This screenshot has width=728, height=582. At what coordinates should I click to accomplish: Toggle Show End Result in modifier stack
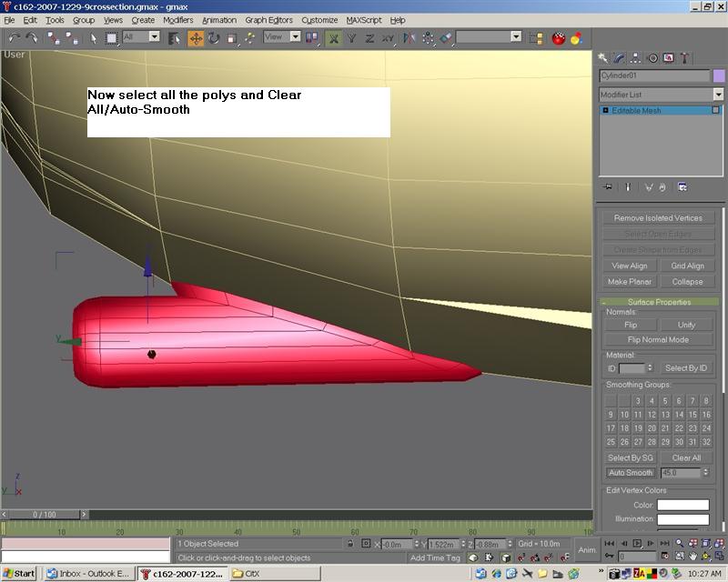coord(627,187)
